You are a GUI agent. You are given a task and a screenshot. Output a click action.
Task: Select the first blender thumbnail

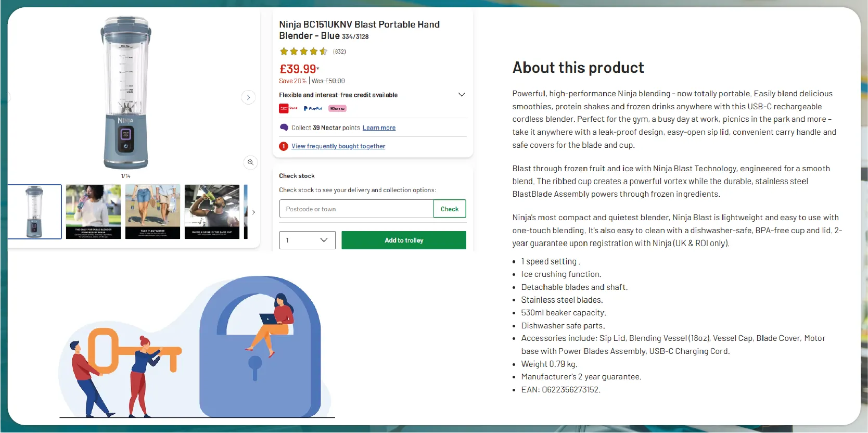click(34, 212)
